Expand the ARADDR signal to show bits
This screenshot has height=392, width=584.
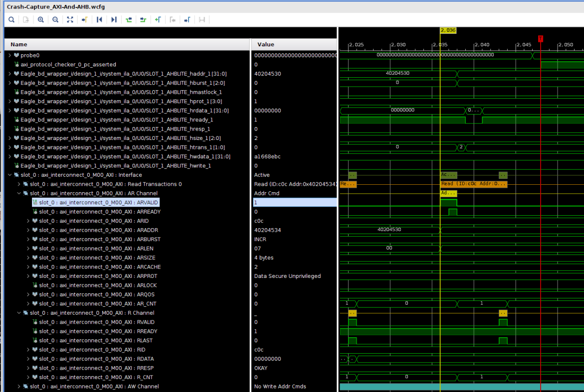pyautogui.click(x=28, y=230)
